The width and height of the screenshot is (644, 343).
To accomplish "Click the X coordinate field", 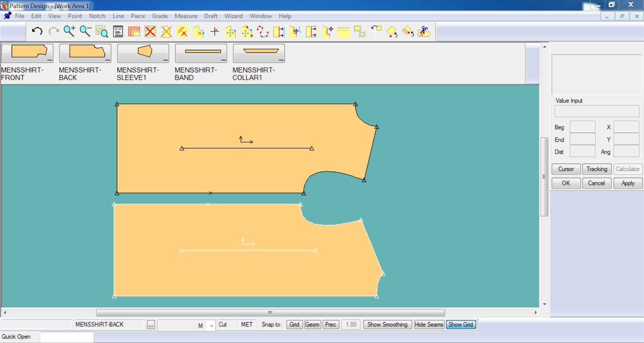I will [x=626, y=127].
